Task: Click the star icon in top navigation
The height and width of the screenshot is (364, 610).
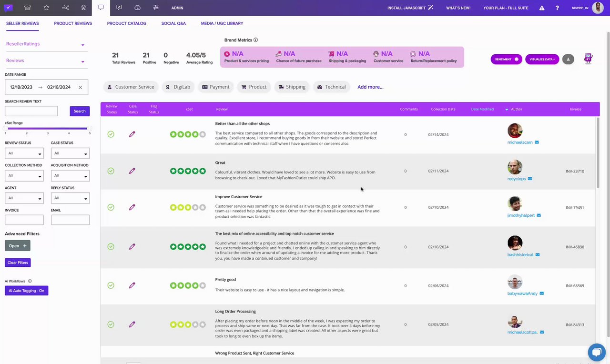Action: pos(46,8)
